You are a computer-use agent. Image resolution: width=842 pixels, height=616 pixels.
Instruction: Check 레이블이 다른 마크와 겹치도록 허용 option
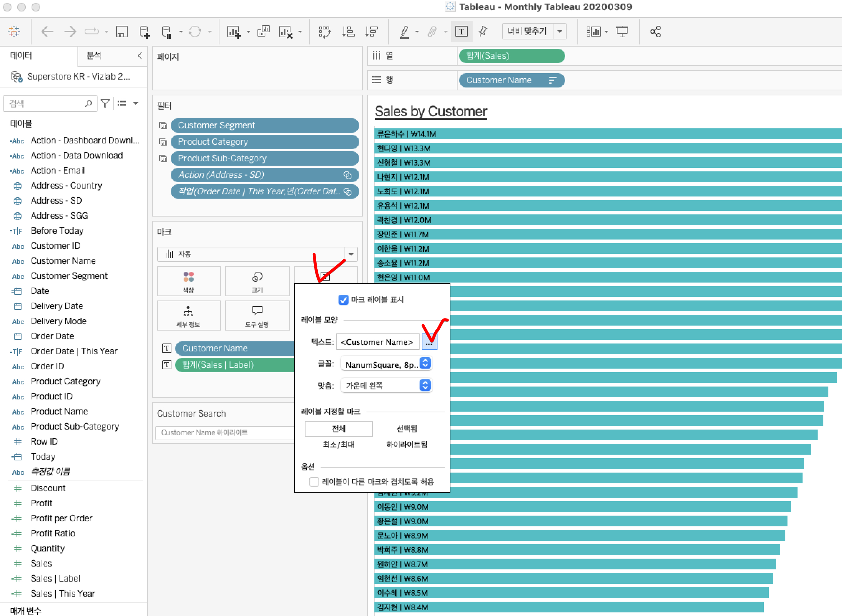click(x=314, y=482)
